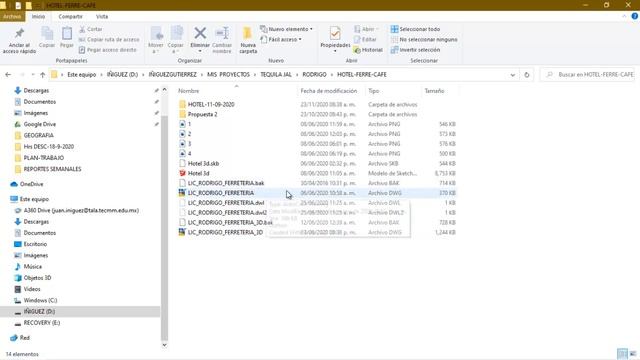
Task: Go back with the back arrow
Action: point(8,75)
